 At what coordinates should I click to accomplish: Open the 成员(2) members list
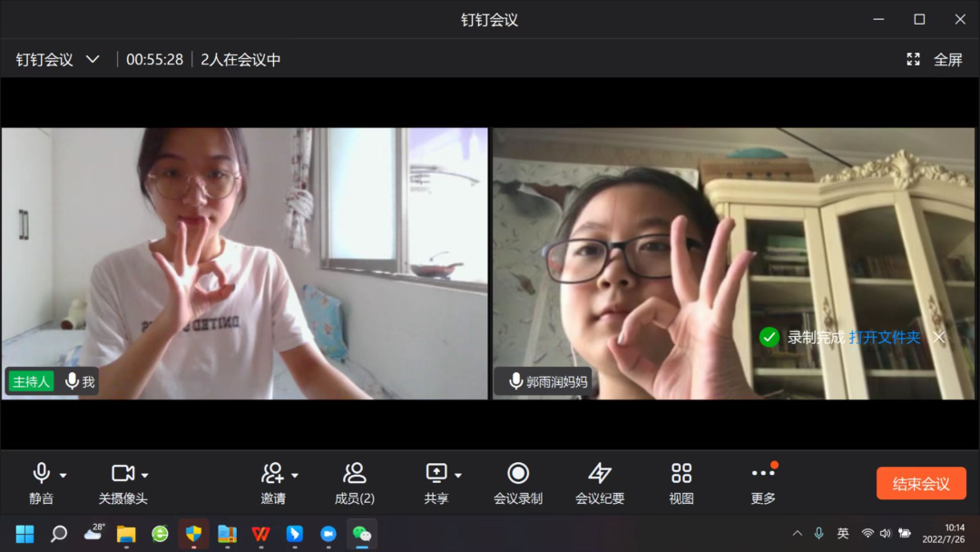[355, 483]
